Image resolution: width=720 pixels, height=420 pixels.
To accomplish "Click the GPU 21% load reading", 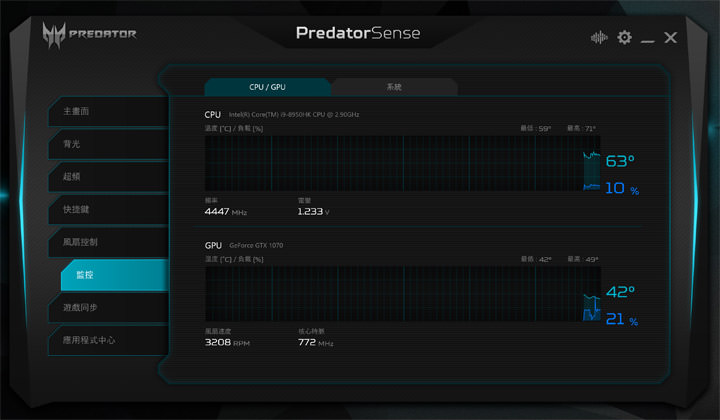I will click(x=622, y=320).
